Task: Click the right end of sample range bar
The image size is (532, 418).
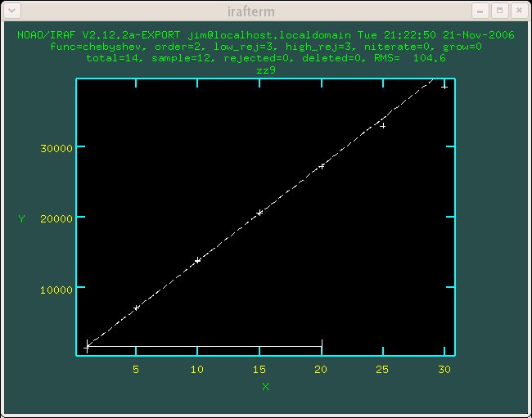Action: click(x=322, y=345)
